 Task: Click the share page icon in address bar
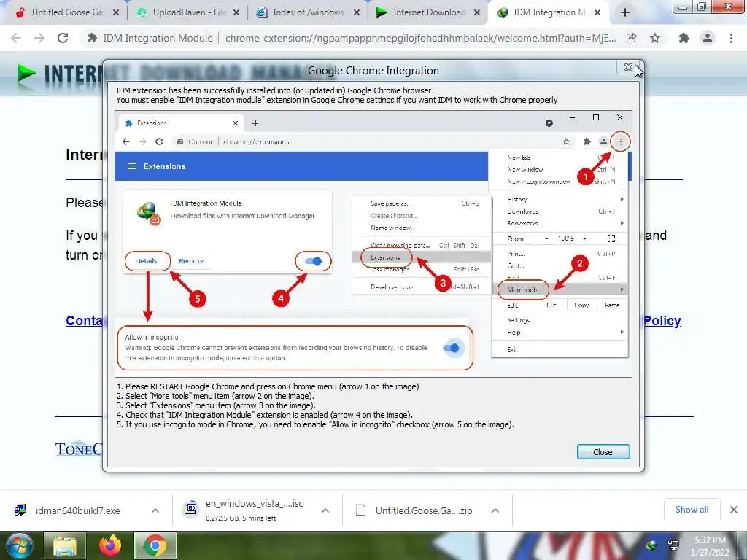[632, 38]
